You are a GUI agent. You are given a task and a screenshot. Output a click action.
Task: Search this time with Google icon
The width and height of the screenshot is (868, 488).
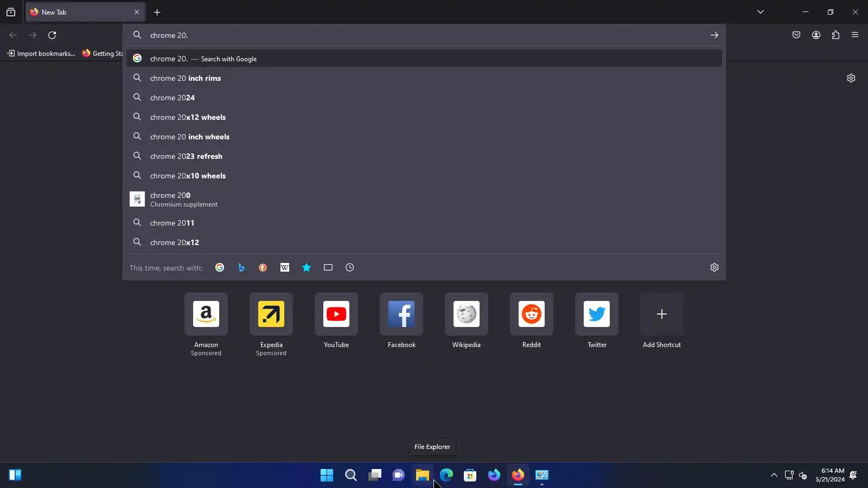[x=220, y=267]
